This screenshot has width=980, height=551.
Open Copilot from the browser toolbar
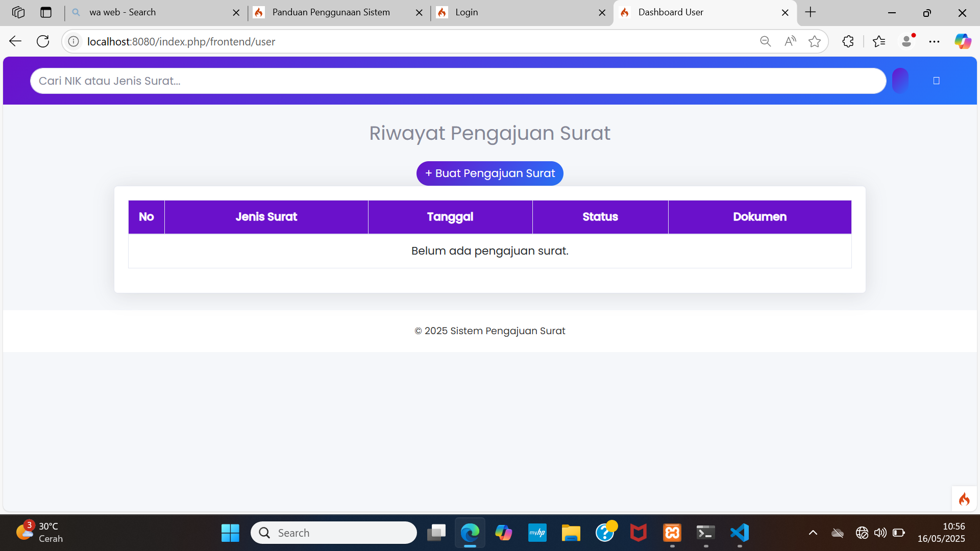point(963,41)
